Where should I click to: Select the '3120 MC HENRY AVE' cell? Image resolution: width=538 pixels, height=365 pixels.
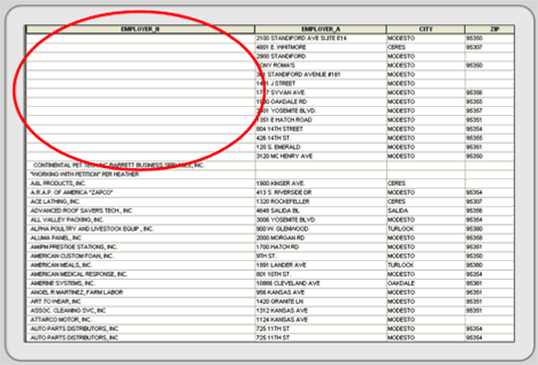(x=320, y=156)
